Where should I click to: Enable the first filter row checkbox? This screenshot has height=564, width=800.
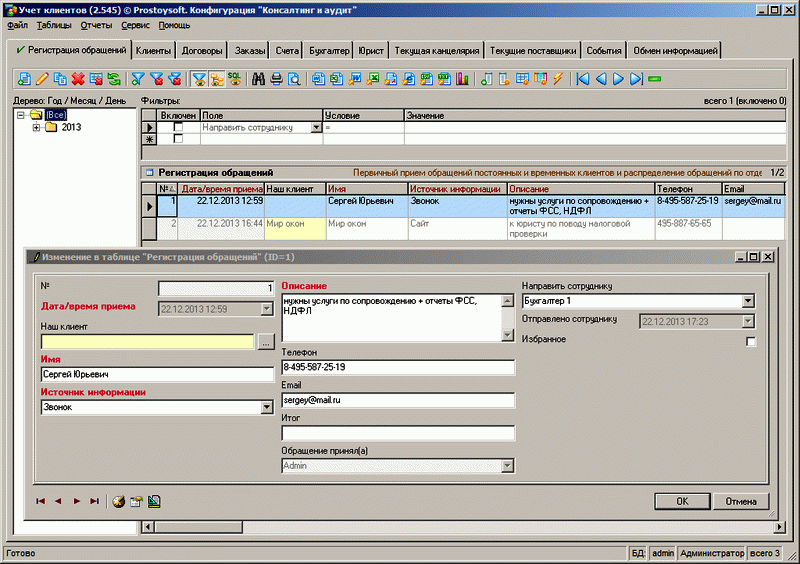point(178,128)
